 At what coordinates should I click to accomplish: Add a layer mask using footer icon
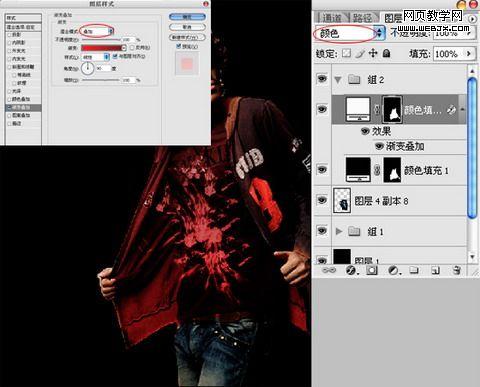point(372,270)
